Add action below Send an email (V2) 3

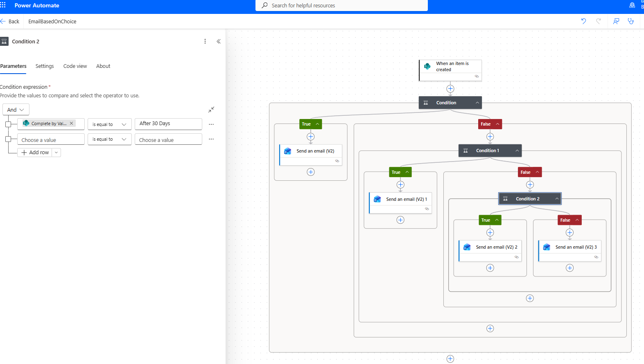569,268
